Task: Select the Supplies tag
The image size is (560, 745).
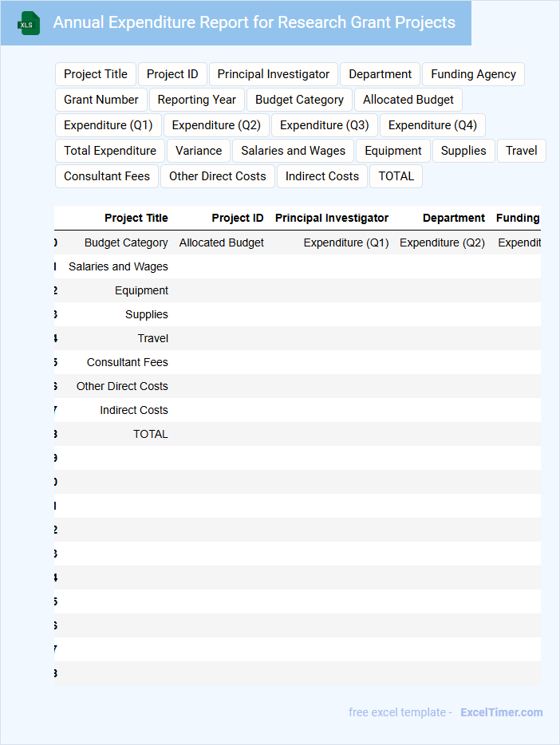Action: [463, 151]
